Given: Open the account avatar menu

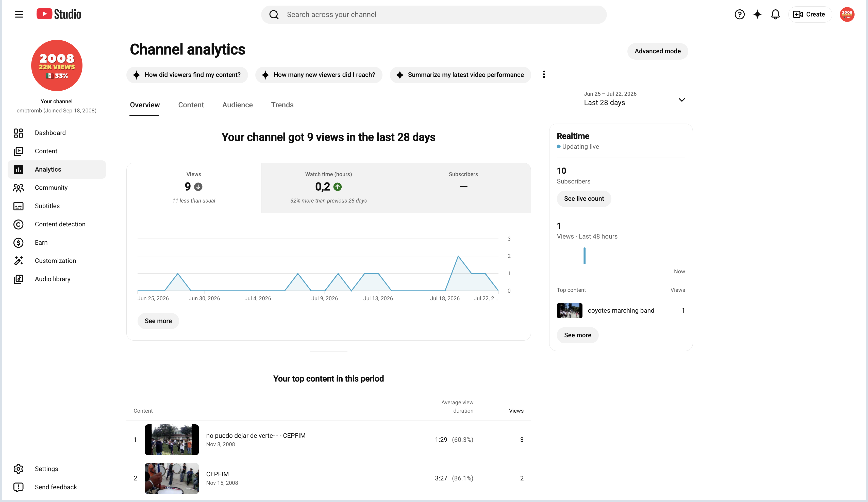Looking at the screenshot, I should 847,14.
